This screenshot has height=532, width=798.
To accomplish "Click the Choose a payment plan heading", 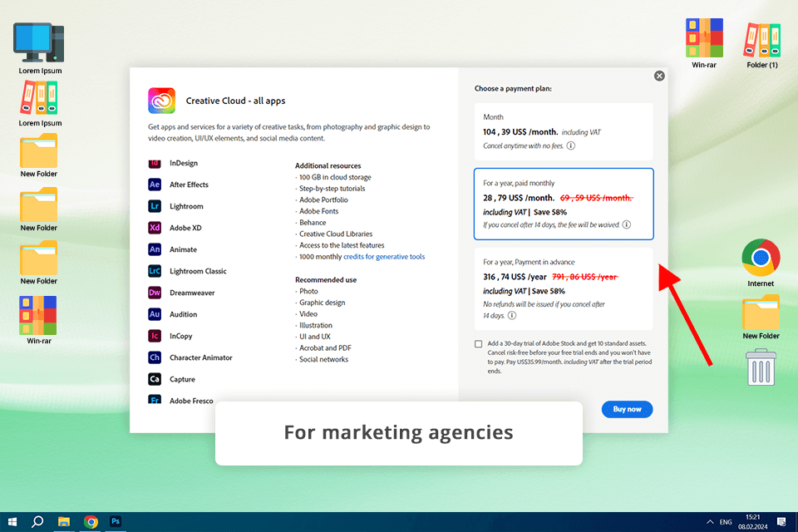I will tap(513, 88).
